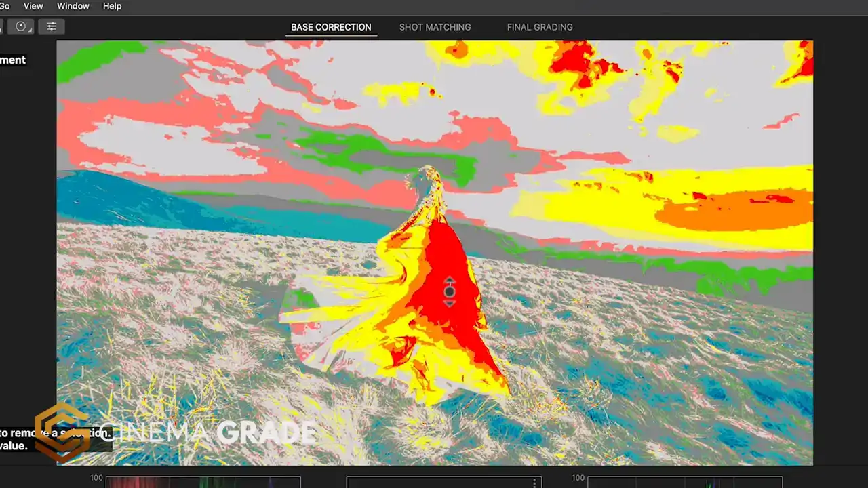Switch to the Final Grading tab

pos(540,27)
